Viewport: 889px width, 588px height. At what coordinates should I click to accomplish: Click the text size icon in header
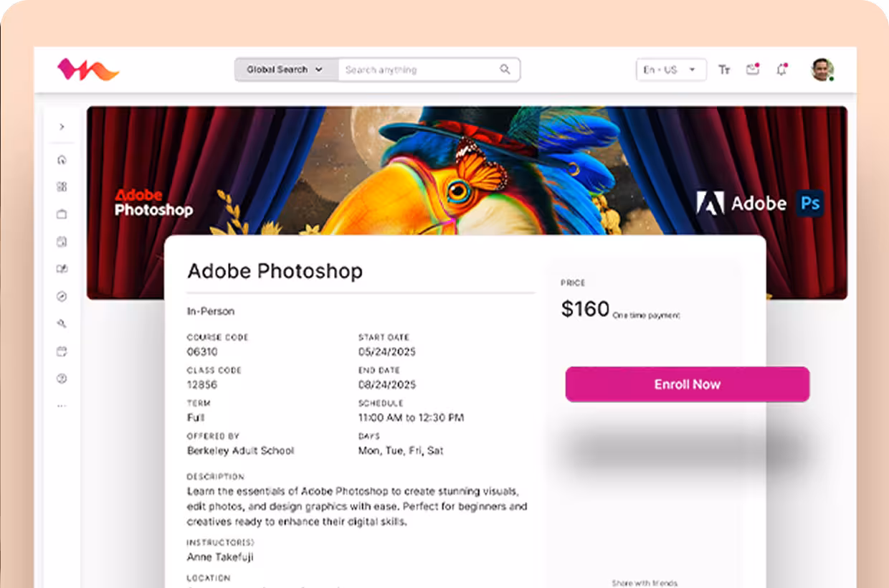(x=724, y=70)
